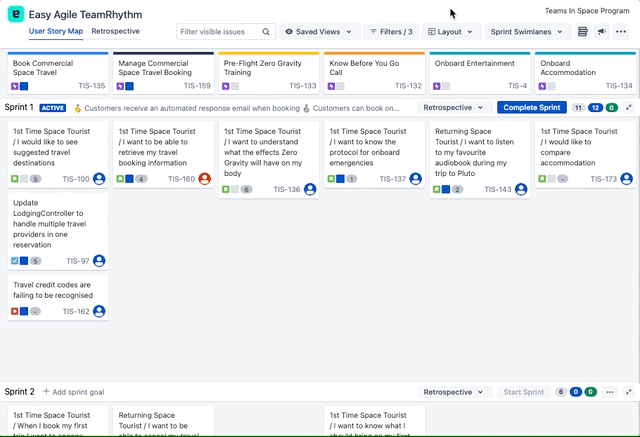Click the Filter visible issues search field
The width and height of the screenshot is (640, 437).
coord(225,32)
